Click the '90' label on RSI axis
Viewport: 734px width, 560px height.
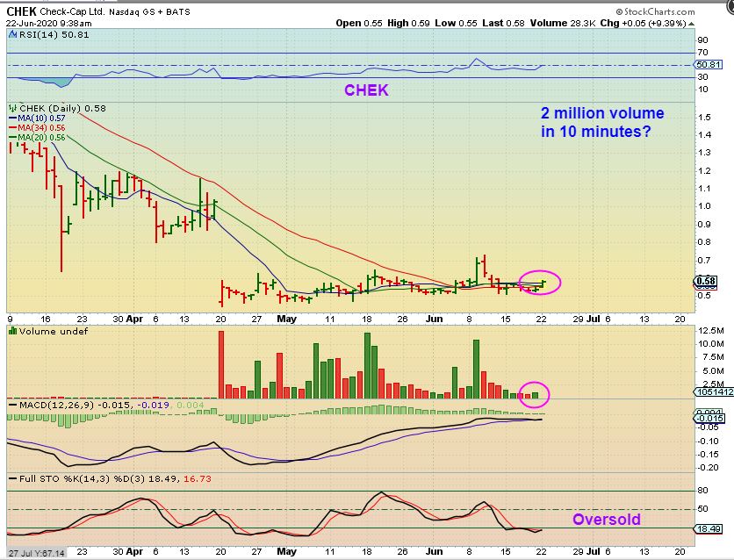(x=702, y=40)
